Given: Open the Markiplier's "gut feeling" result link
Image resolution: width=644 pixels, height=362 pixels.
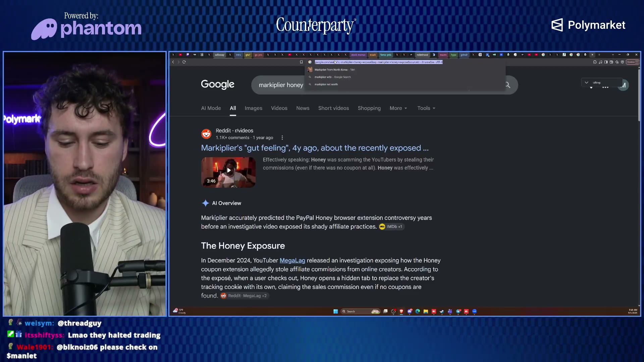Looking at the screenshot, I should [315, 148].
